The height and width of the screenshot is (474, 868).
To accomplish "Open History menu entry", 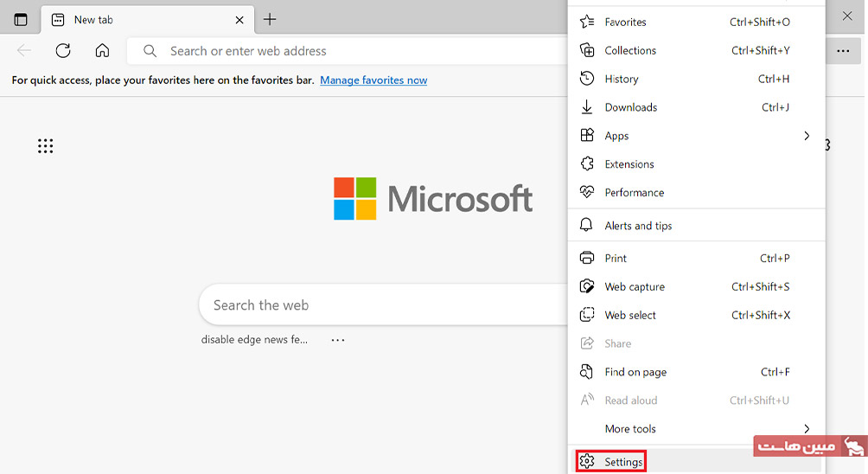I will point(697,79).
